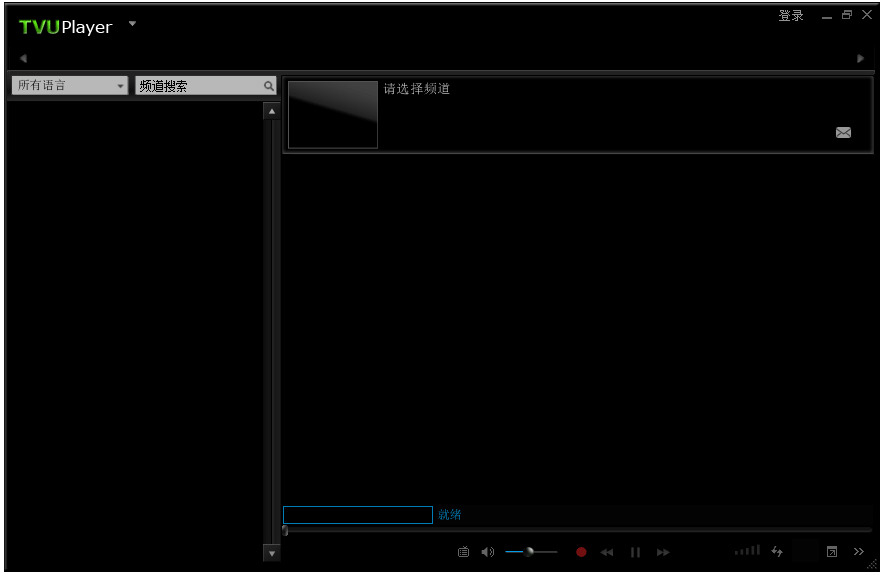Click the pop-out window icon
This screenshot has width=882, height=575.
coord(832,552)
